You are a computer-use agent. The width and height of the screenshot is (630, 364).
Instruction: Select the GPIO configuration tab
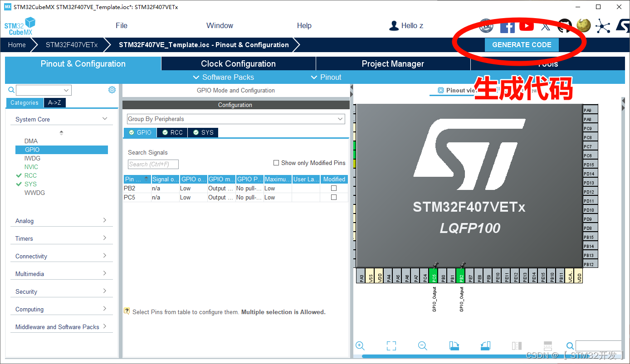[x=140, y=132]
